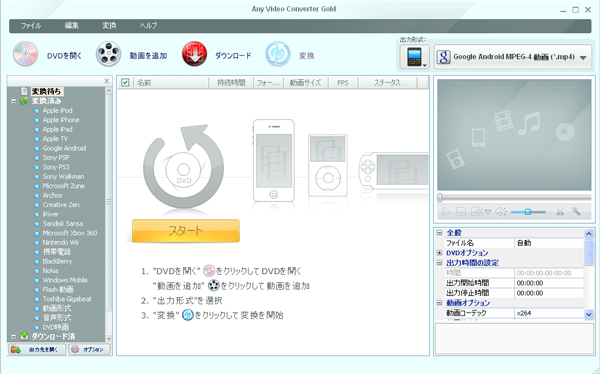Select 変換待ち in the sidebar tree
Screen dimensions: 600x374
(x=46, y=91)
